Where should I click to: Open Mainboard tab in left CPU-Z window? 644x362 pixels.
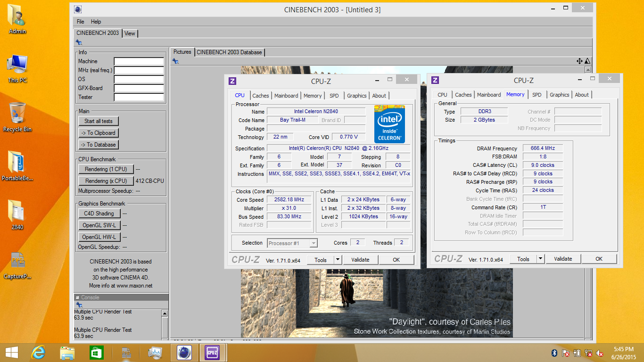pos(286,96)
